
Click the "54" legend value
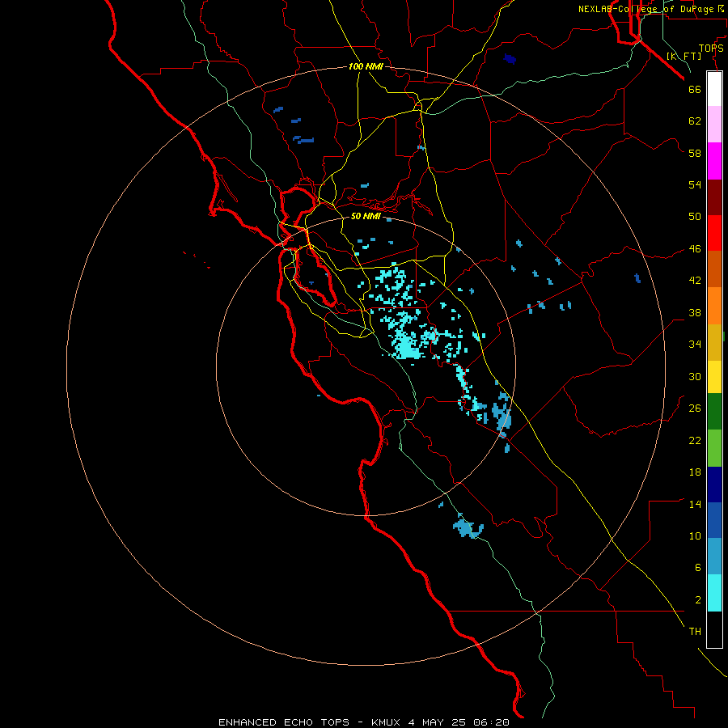coord(695,184)
